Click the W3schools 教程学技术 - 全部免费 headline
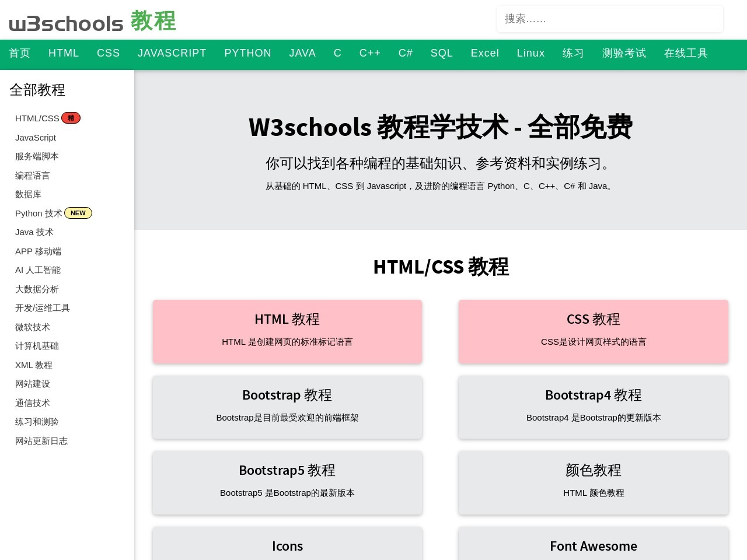 [x=441, y=127]
